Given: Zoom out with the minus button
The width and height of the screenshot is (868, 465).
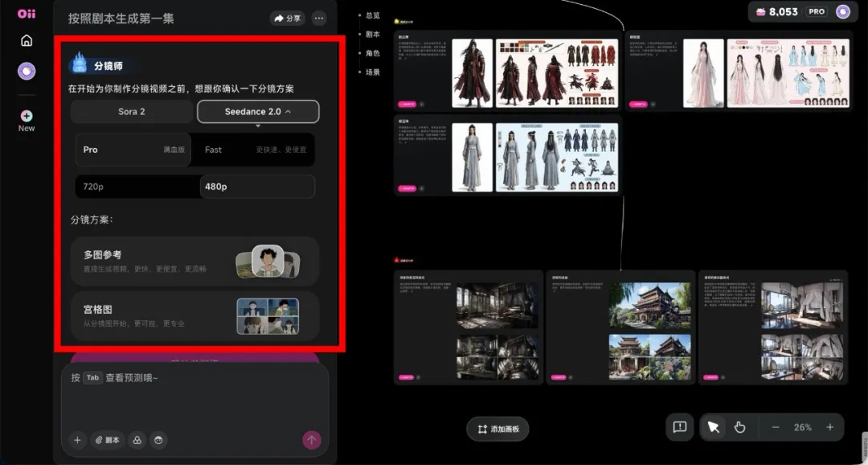Looking at the screenshot, I should click(x=776, y=427).
